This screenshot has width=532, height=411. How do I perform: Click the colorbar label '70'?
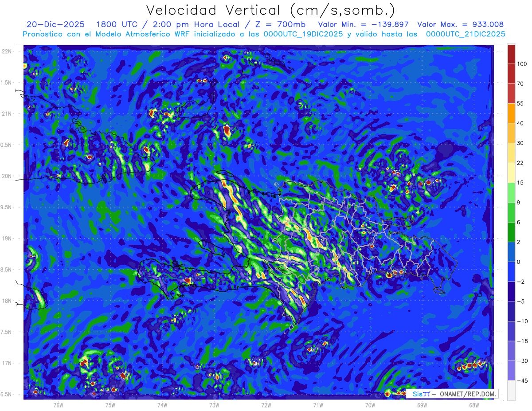pyautogui.click(x=520, y=83)
